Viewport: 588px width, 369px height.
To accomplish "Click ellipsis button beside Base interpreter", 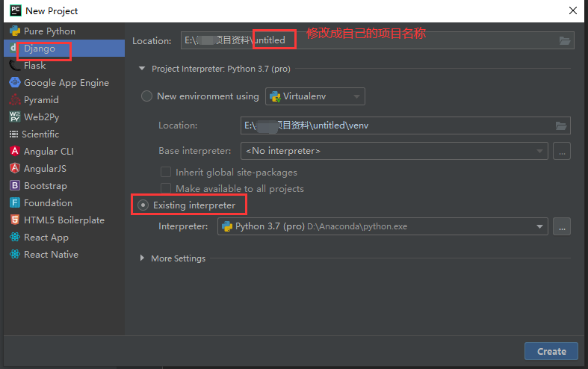I will (562, 151).
